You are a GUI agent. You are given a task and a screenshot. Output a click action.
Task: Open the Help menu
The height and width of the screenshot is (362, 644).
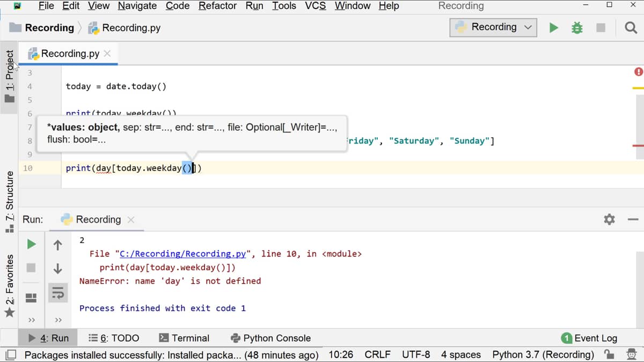(x=389, y=6)
